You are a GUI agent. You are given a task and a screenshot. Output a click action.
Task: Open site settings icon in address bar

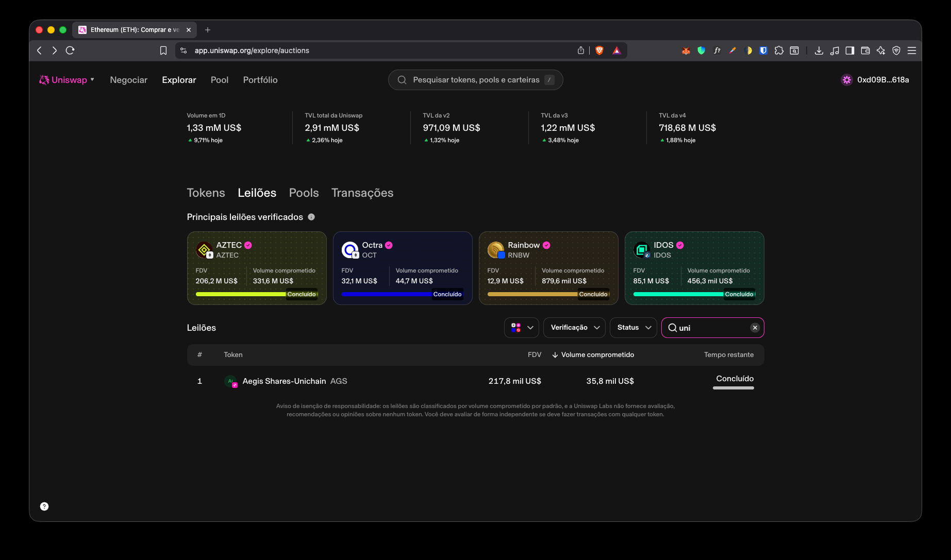(183, 50)
